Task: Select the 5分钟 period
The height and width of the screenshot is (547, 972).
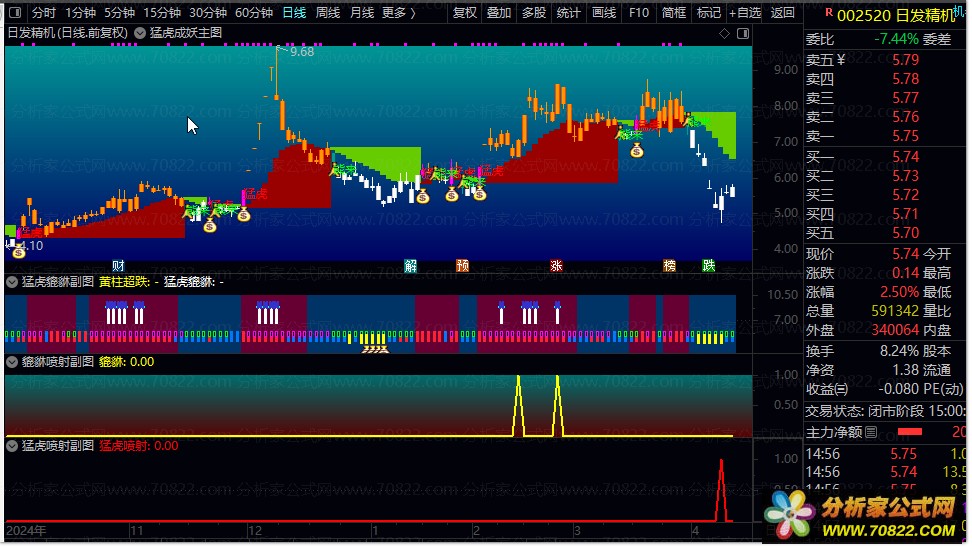Action: click(x=119, y=12)
